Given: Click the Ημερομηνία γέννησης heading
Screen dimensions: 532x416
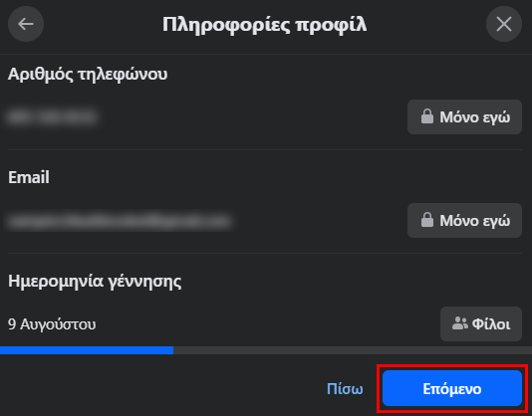Looking at the screenshot, I should pyautogui.click(x=95, y=281).
